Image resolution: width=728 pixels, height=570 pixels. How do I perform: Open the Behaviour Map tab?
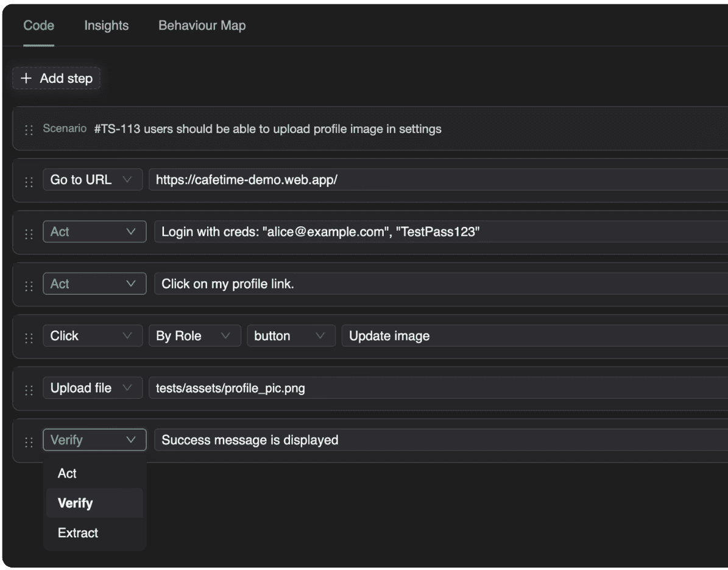(202, 26)
